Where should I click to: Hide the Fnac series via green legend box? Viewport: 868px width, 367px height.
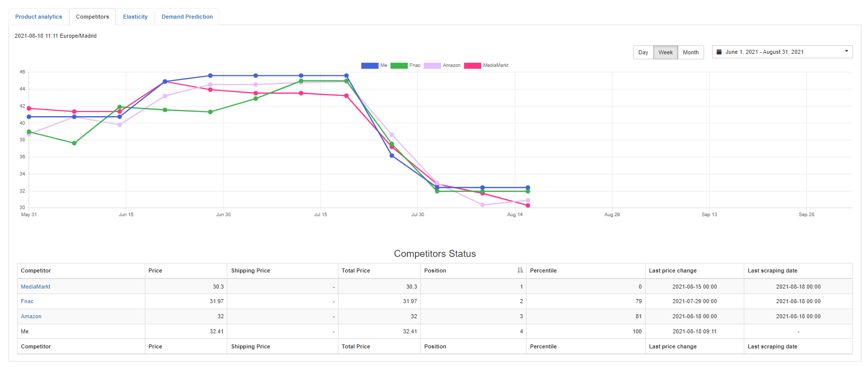(x=399, y=65)
